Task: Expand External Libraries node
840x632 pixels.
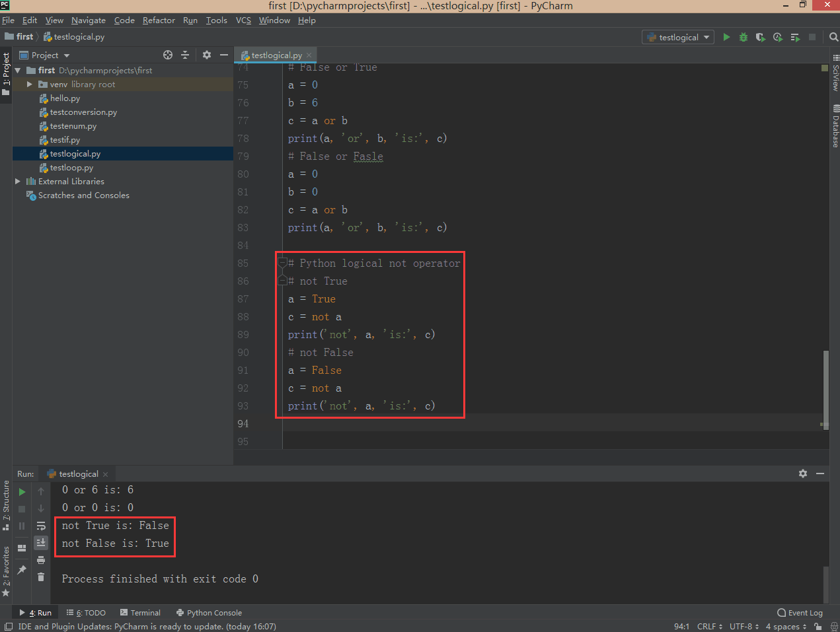Action: 18,181
